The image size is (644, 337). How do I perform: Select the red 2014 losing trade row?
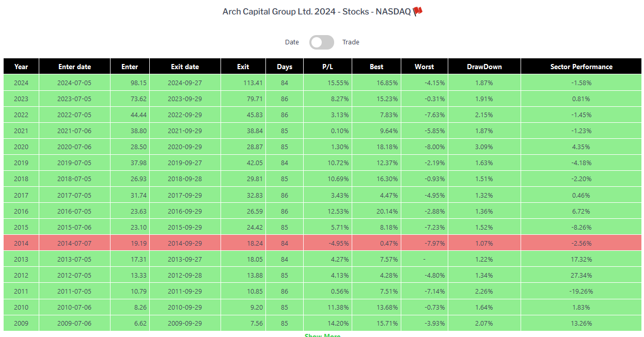coord(322,243)
